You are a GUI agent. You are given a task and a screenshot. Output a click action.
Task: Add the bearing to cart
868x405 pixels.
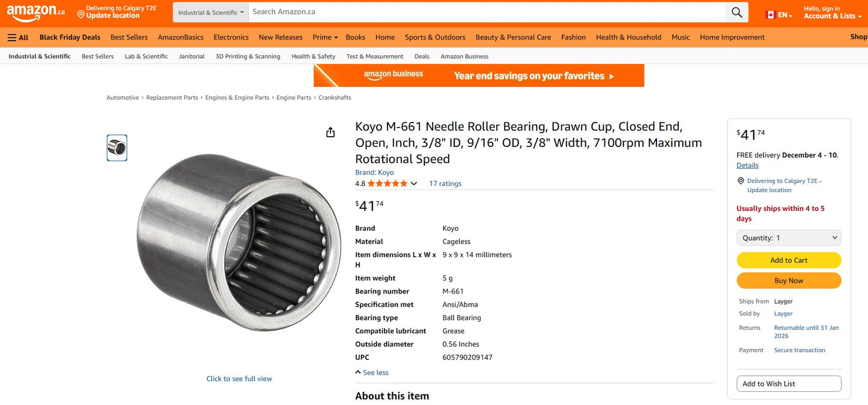tap(789, 260)
